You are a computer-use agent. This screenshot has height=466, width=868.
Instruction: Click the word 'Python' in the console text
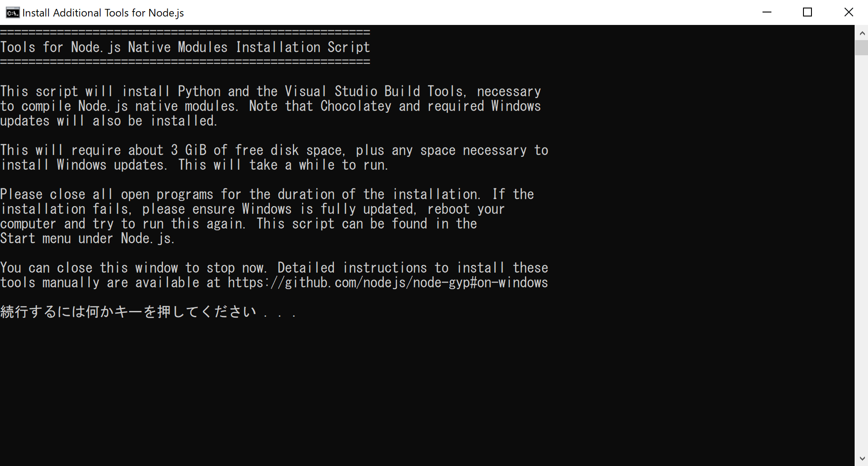tap(199, 91)
